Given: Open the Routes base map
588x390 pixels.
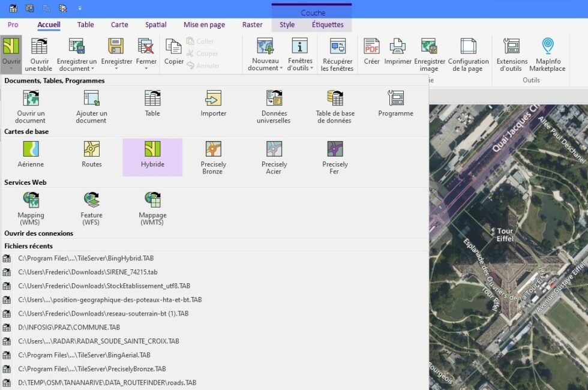Looking at the screenshot, I should [91, 156].
